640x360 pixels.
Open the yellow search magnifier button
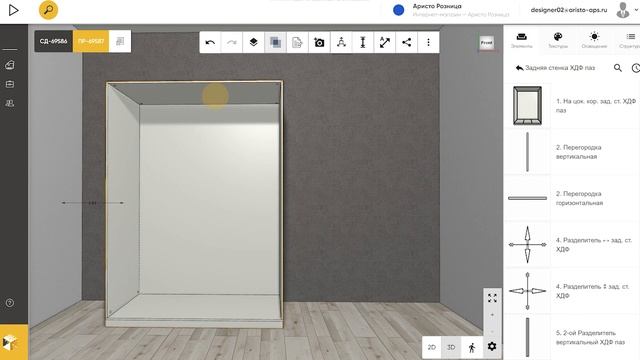click(48, 10)
